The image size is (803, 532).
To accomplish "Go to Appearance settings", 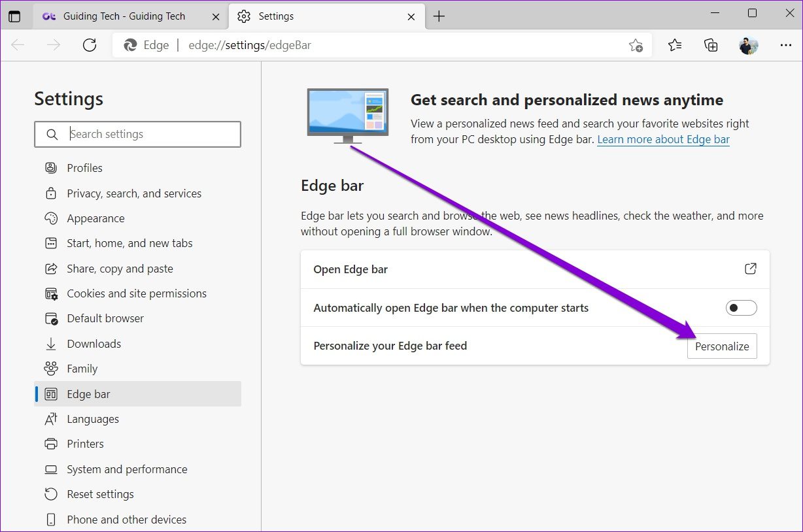I will point(138,218).
